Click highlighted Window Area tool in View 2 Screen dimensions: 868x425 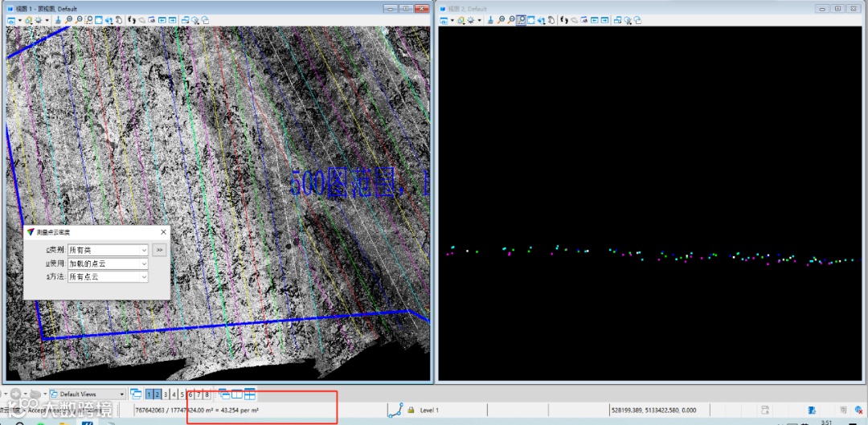[521, 20]
